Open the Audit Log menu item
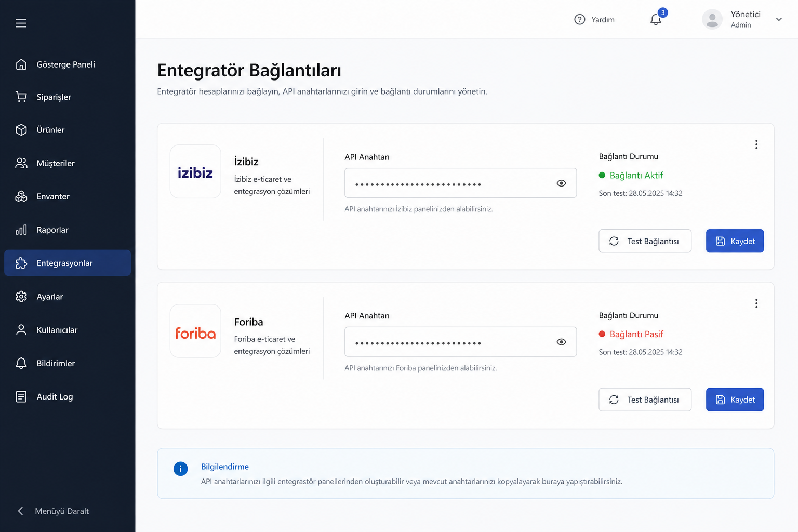Screen dimensions: 798x532 (x=68, y=397)
